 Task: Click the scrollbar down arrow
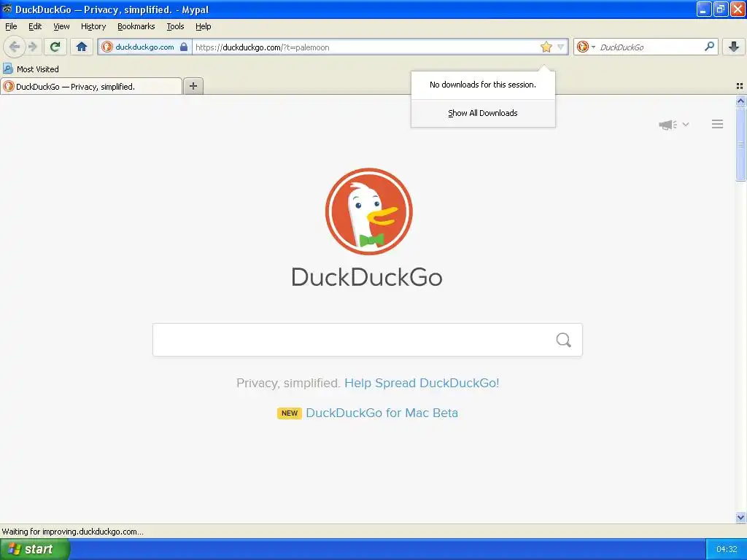point(740,517)
